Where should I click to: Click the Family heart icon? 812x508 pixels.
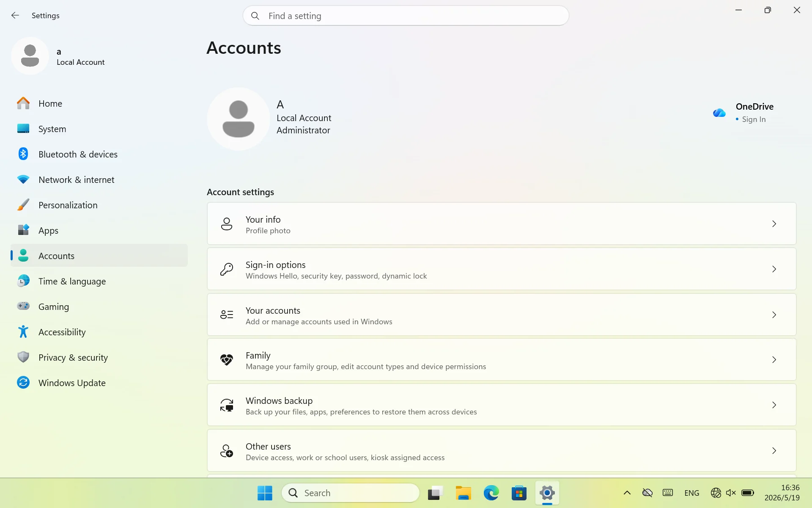coord(227,360)
